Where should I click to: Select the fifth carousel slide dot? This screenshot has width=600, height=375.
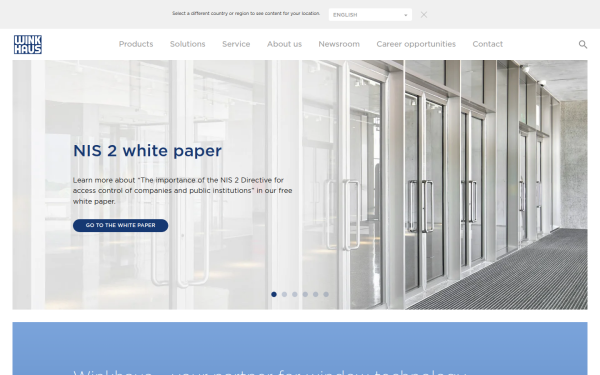(x=315, y=294)
